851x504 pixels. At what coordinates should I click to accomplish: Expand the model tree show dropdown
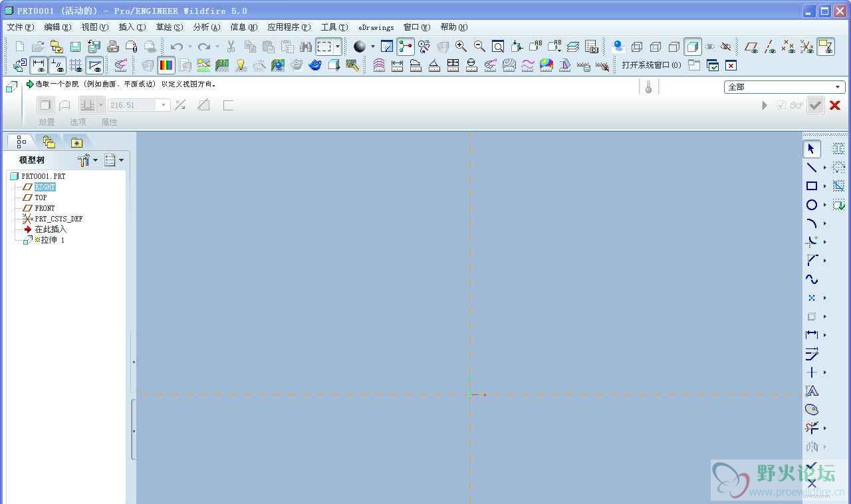[122, 160]
